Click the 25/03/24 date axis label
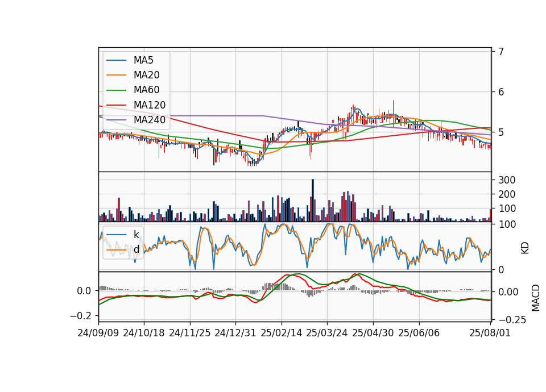 pyautogui.click(x=327, y=333)
